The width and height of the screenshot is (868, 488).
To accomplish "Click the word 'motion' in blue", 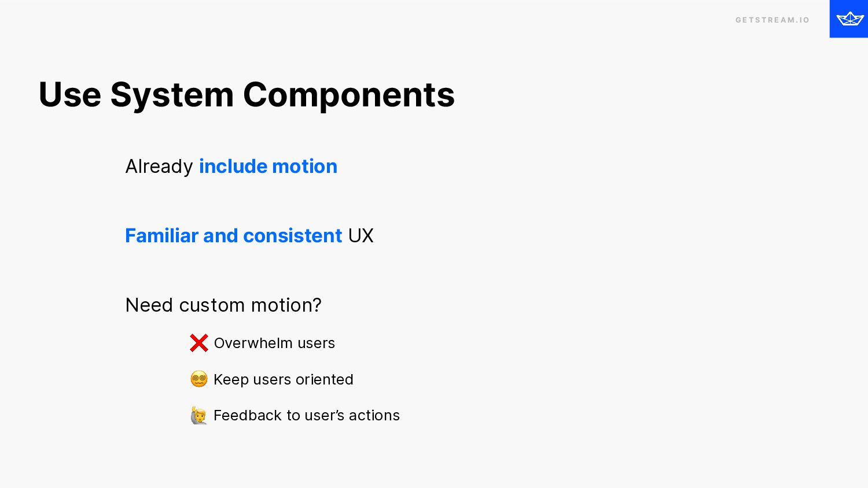I will pos(304,167).
